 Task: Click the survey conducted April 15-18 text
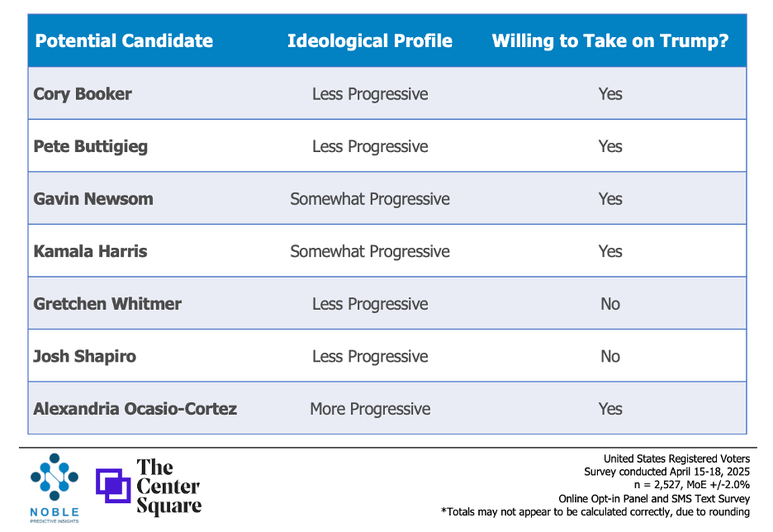(666, 472)
